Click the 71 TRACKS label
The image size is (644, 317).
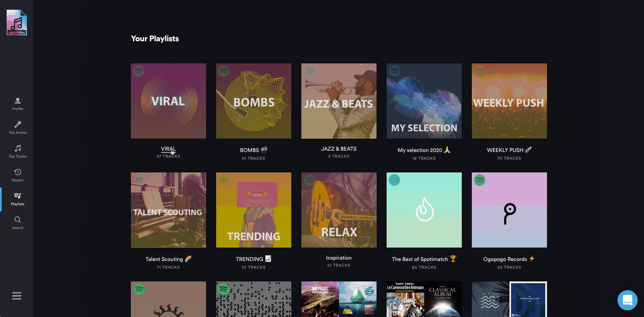tap(168, 267)
